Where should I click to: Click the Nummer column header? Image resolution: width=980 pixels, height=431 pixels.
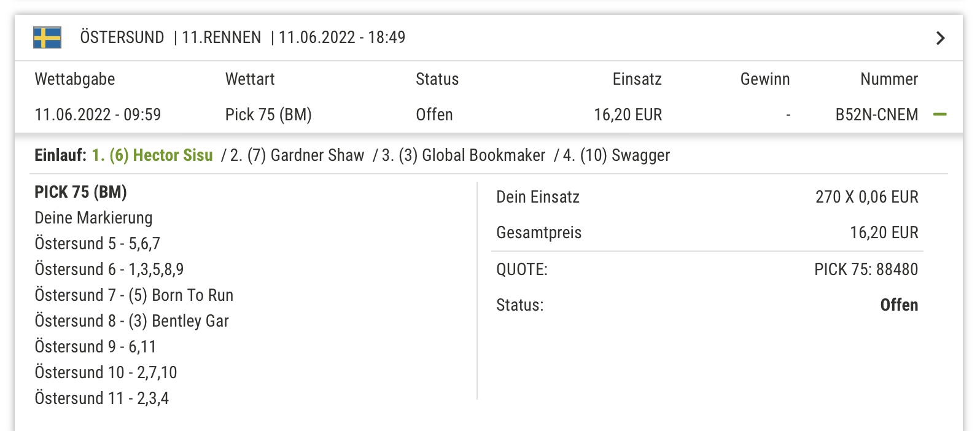click(x=889, y=79)
